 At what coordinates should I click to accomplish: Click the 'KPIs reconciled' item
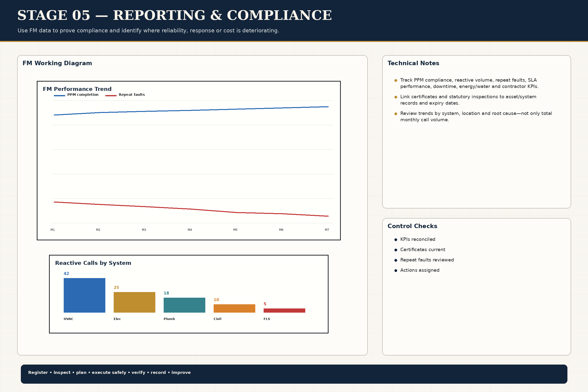coord(417,240)
